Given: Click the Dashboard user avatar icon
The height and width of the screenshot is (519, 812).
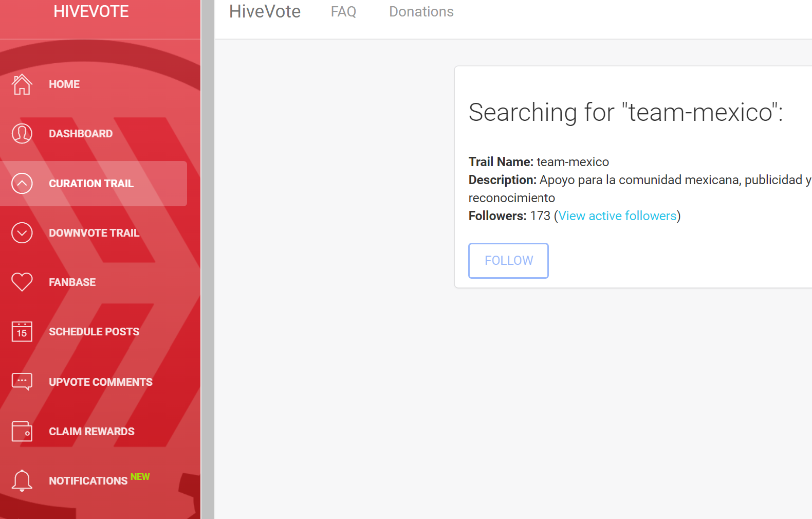Looking at the screenshot, I should click(22, 134).
